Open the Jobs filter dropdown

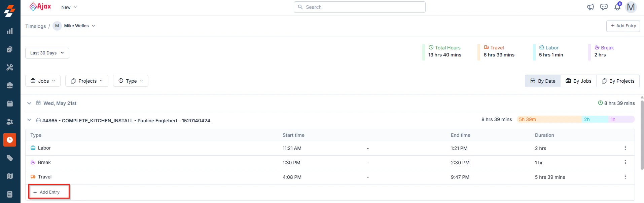(x=43, y=81)
